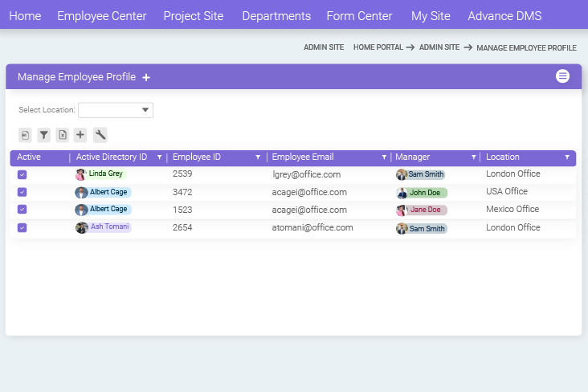Click Jane Doe manager avatar

pyautogui.click(x=402, y=210)
